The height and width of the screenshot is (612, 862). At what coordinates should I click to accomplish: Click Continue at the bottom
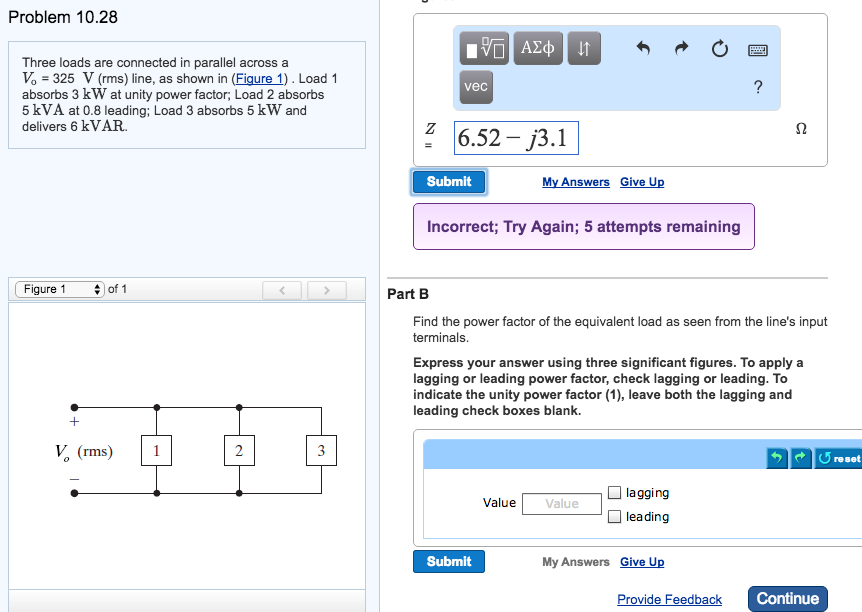tap(788, 597)
